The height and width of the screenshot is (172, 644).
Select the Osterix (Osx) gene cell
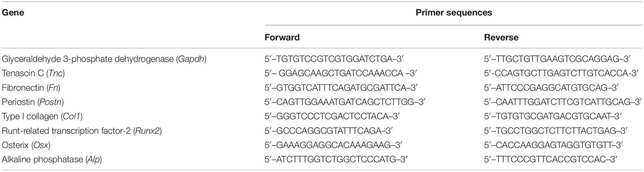[x=26, y=145]
